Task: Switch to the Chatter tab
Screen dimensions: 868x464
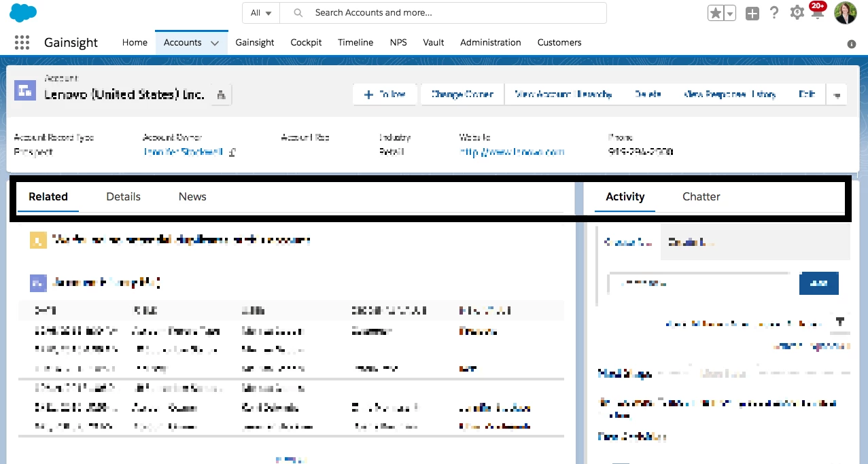Action: point(701,197)
